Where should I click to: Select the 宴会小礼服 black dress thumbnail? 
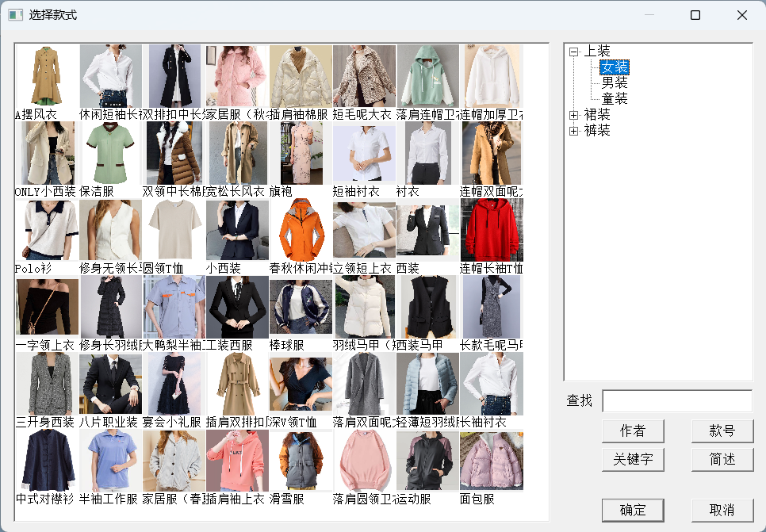pyautogui.click(x=174, y=384)
